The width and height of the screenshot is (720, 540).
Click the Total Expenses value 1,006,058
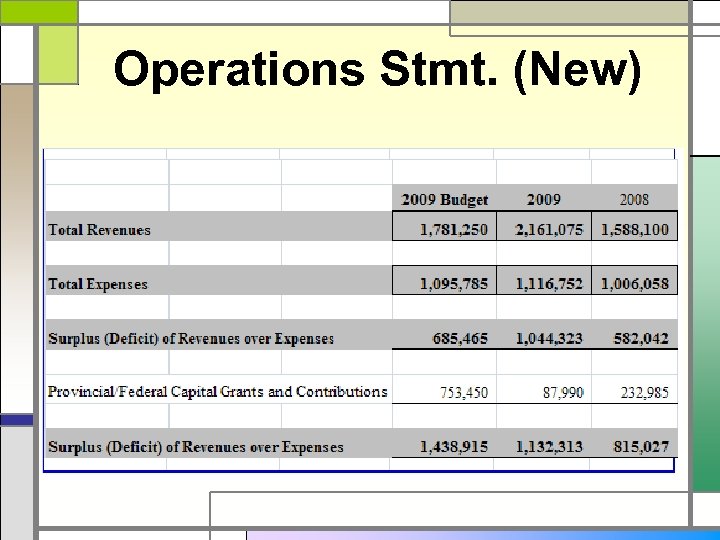click(x=635, y=283)
